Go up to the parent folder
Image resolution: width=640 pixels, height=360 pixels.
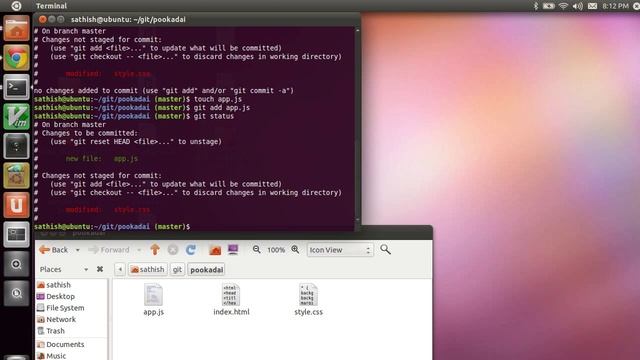(x=155, y=249)
